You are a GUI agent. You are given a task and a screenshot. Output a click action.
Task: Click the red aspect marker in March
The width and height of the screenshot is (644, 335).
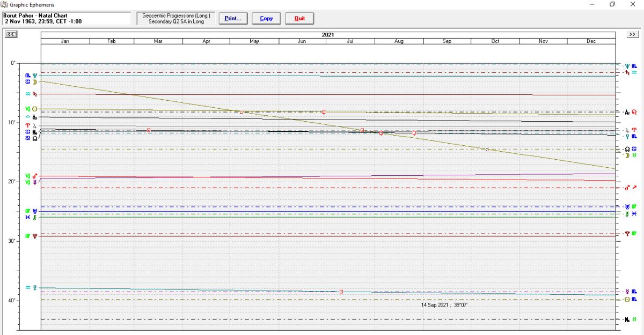[149, 130]
